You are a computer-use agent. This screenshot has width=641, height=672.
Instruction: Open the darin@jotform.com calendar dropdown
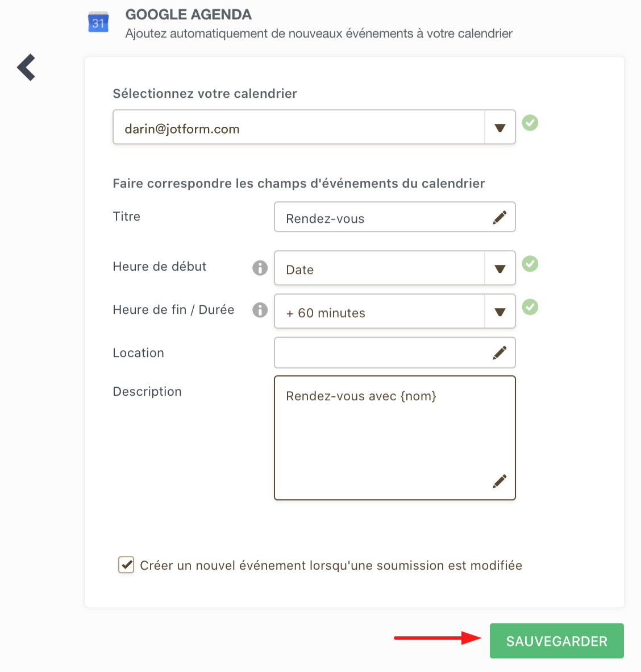click(x=500, y=128)
